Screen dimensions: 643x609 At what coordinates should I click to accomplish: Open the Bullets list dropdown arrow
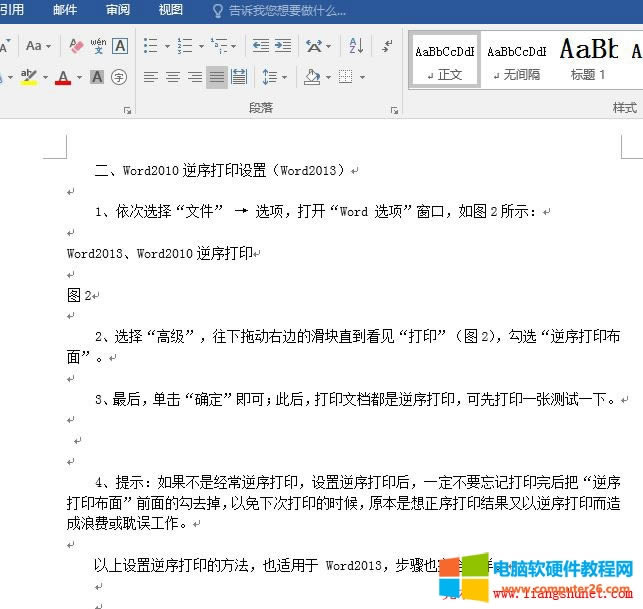point(167,46)
